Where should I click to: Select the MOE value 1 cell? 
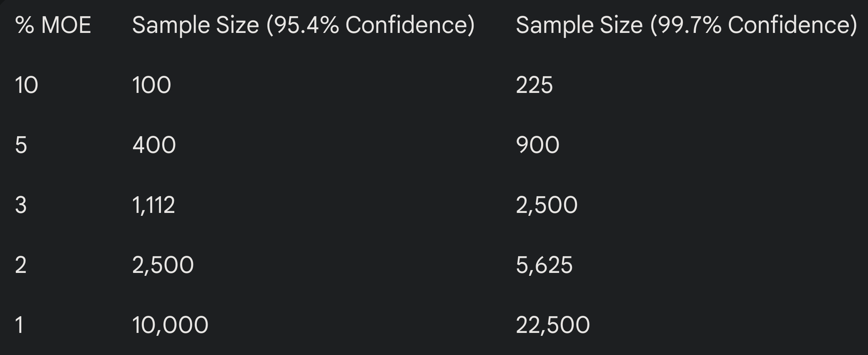[19, 325]
